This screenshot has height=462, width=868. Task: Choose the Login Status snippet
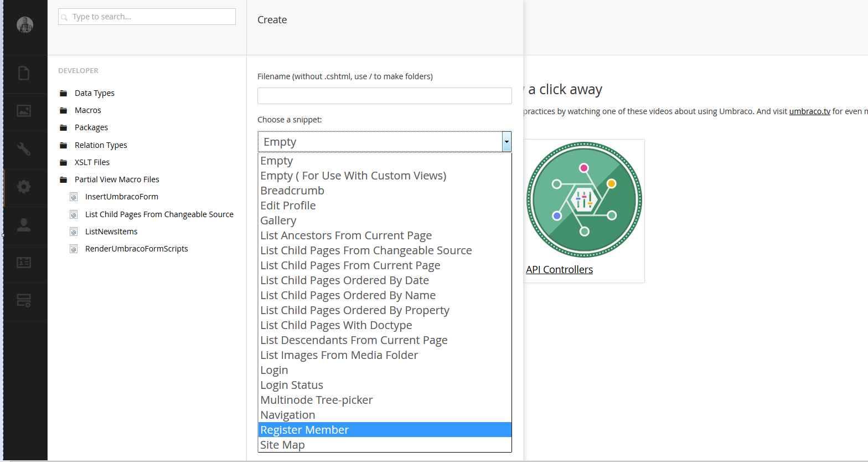pos(385,385)
